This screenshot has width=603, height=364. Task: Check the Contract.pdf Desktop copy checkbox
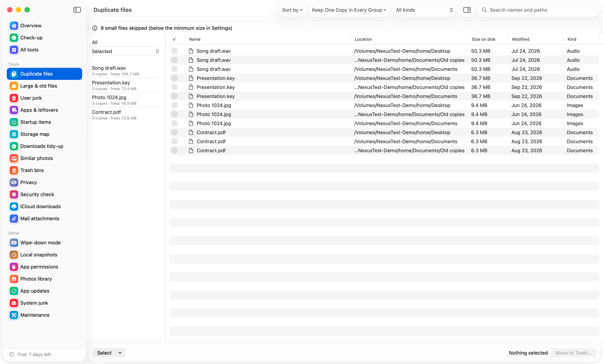(174, 132)
